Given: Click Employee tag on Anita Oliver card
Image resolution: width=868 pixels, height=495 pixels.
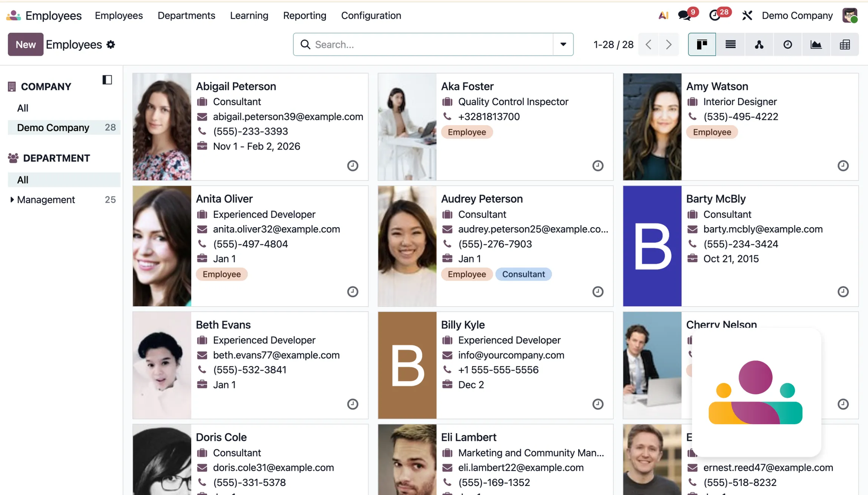Looking at the screenshot, I should click(222, 274).
